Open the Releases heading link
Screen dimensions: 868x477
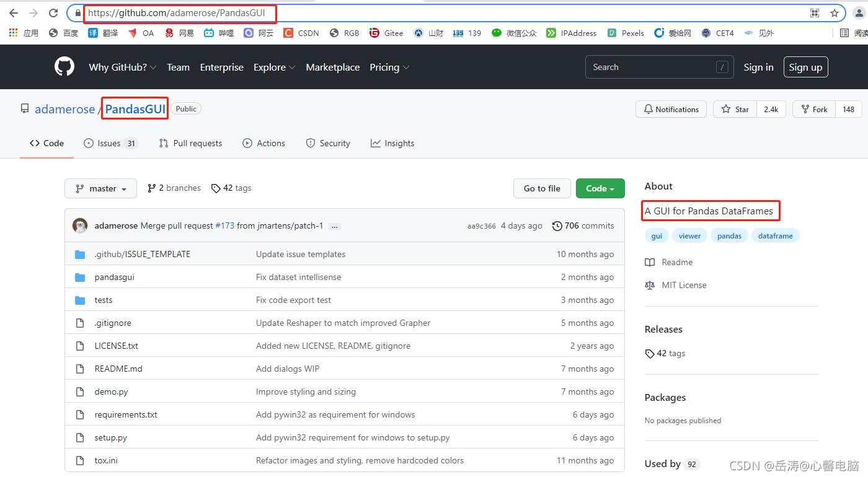pyautogui.click(x=663, y=329)
